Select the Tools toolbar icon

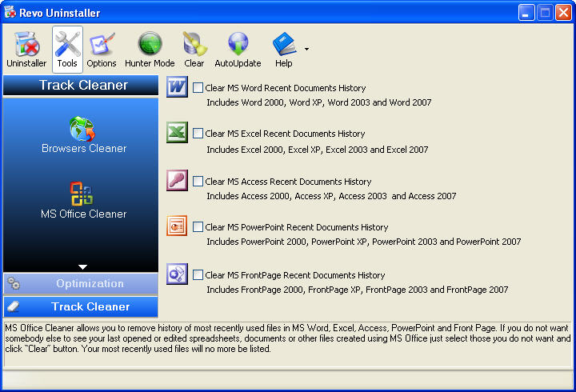tap(67, 49)
